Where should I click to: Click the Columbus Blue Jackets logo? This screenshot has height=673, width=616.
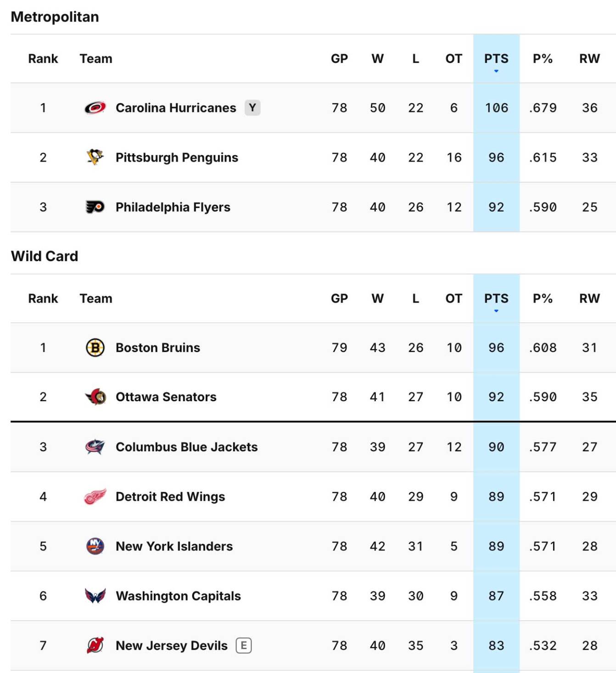coord(95,447)
